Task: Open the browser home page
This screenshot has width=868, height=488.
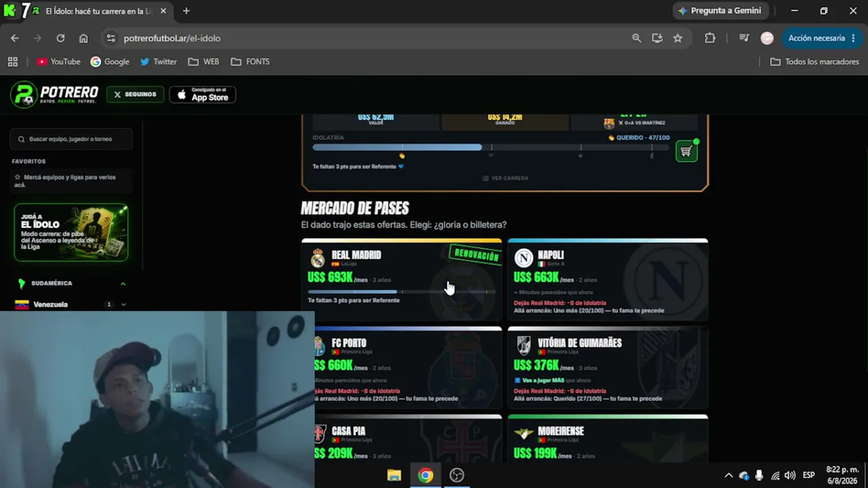Action: click(83, 39)
